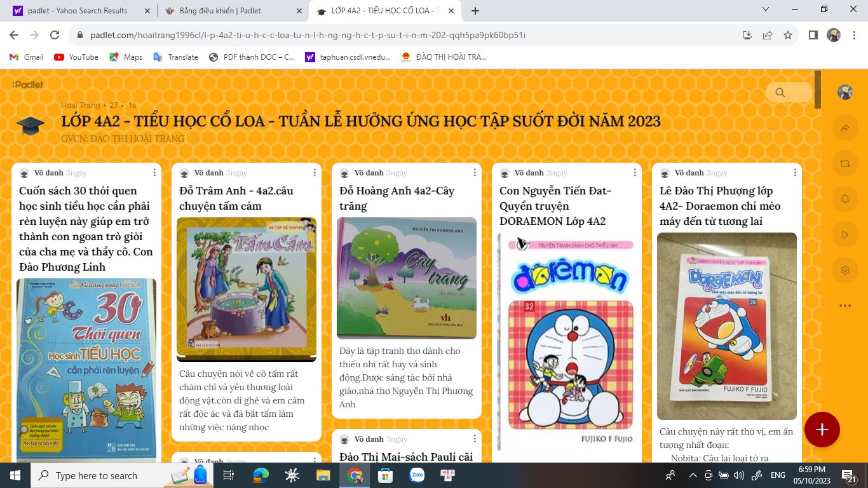Close the Yahoo Search Results tab
868x488 pixels.
[147, 11]
